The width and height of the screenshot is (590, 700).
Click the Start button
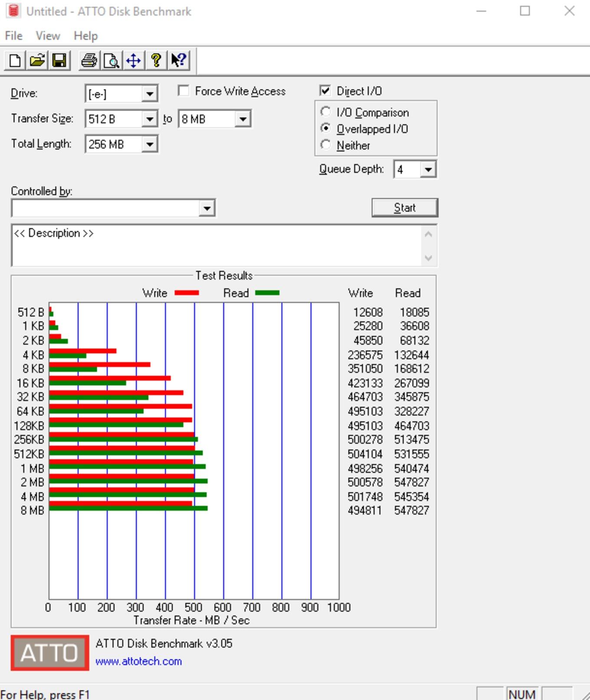pos(405,208)
